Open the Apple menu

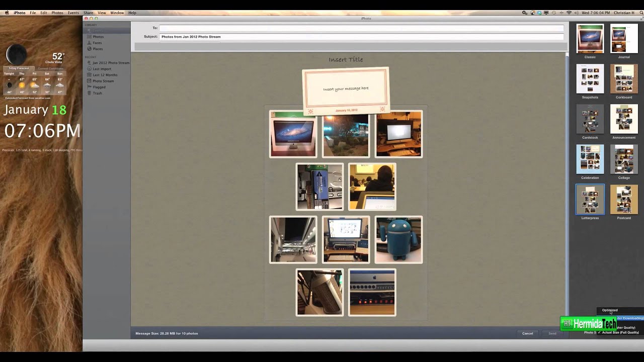(x=7, y=13)
